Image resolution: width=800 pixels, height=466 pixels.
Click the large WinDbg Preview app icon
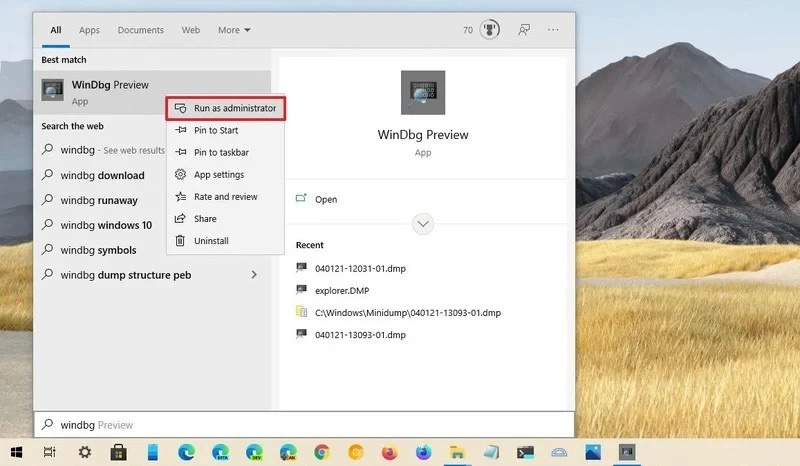pyautogui.click(x=423, y=92)
